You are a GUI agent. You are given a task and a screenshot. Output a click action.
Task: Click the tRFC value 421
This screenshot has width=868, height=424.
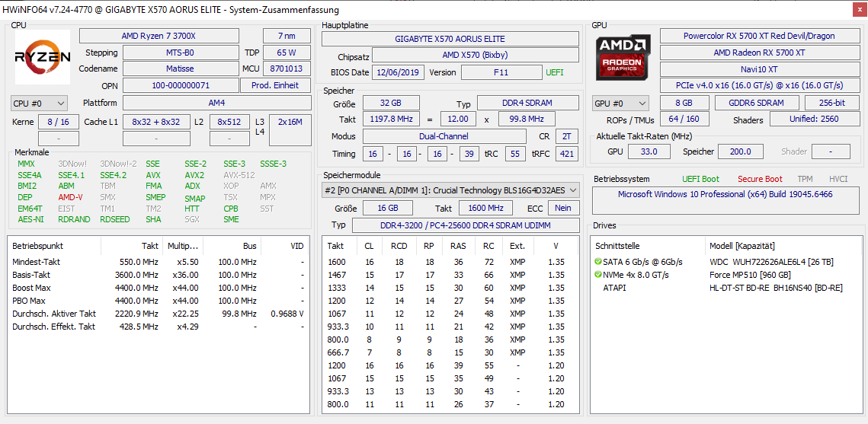[x=566, y=154]
